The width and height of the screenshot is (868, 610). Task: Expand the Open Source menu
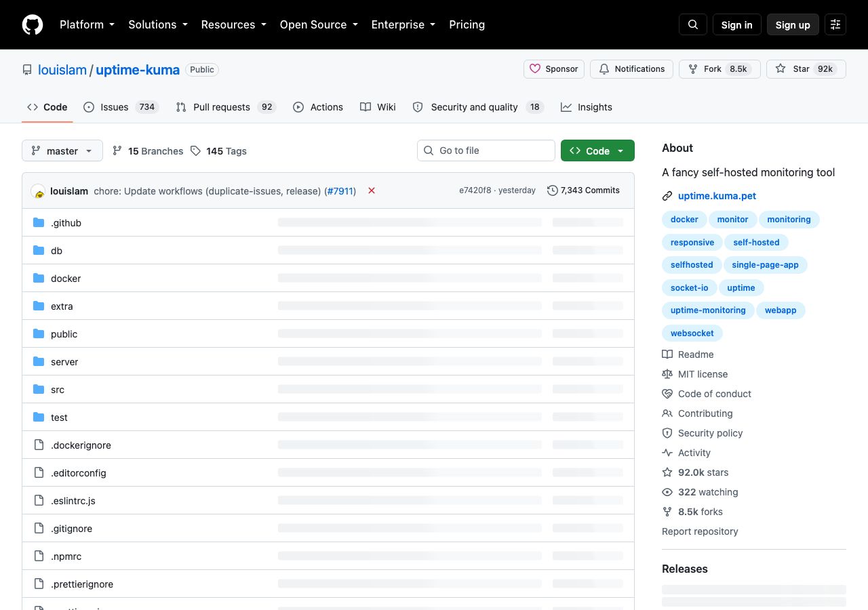319,24
